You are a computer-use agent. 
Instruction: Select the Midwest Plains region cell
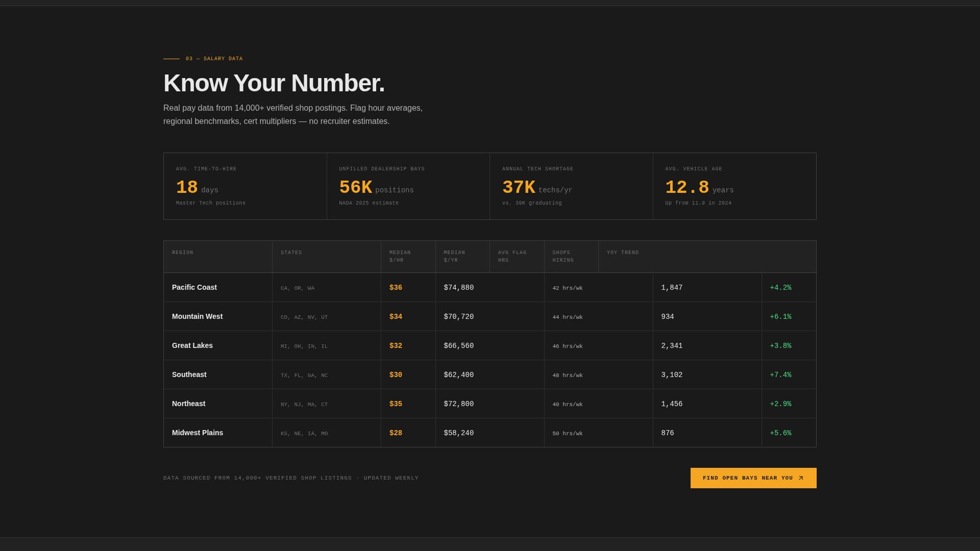(x=218, y=433)
